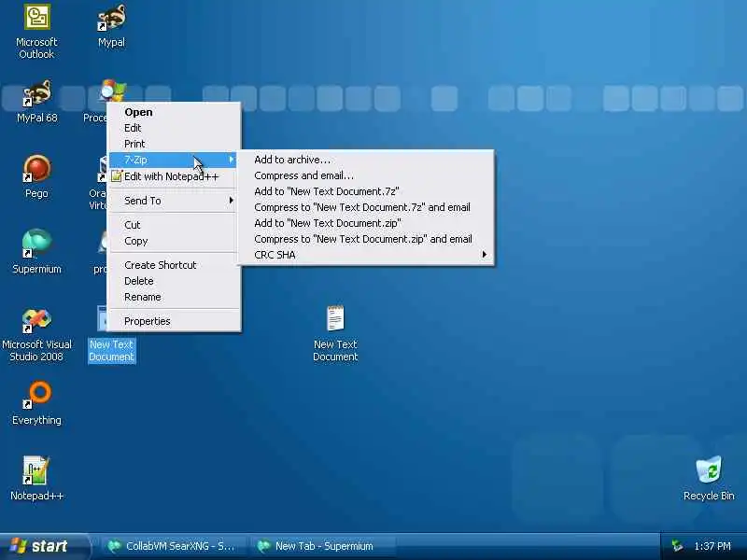Switch to New Tab - Supermium taskbar window
This screenshot has width=747, height=560.
point(324,546)
